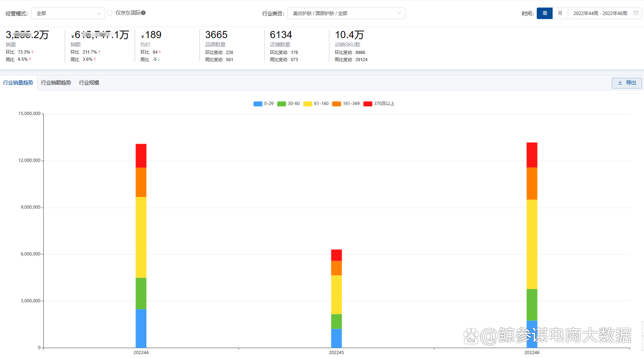
Task: Click the 3665 brand count value
Action: pos(217,35)
